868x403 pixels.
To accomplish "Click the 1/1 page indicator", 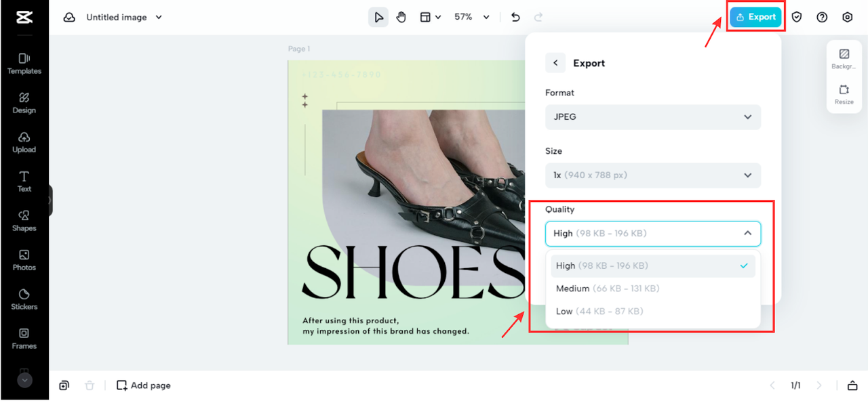I will pos(795,385).
